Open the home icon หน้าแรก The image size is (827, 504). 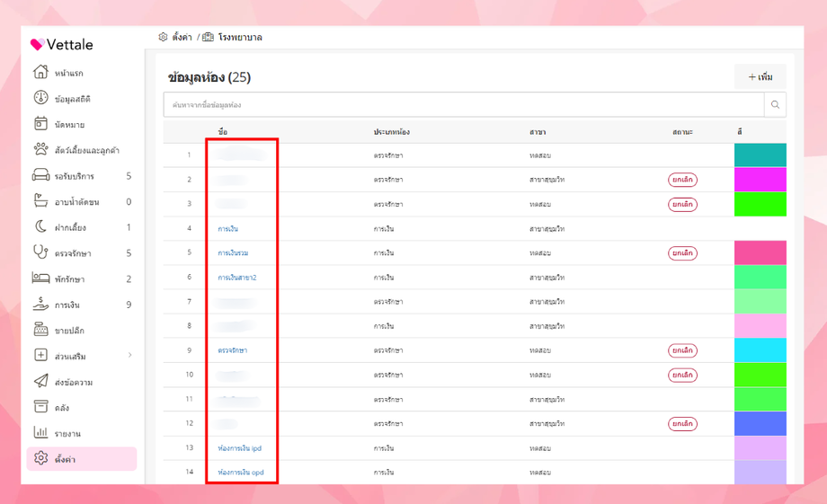click(x=40, y=72)
